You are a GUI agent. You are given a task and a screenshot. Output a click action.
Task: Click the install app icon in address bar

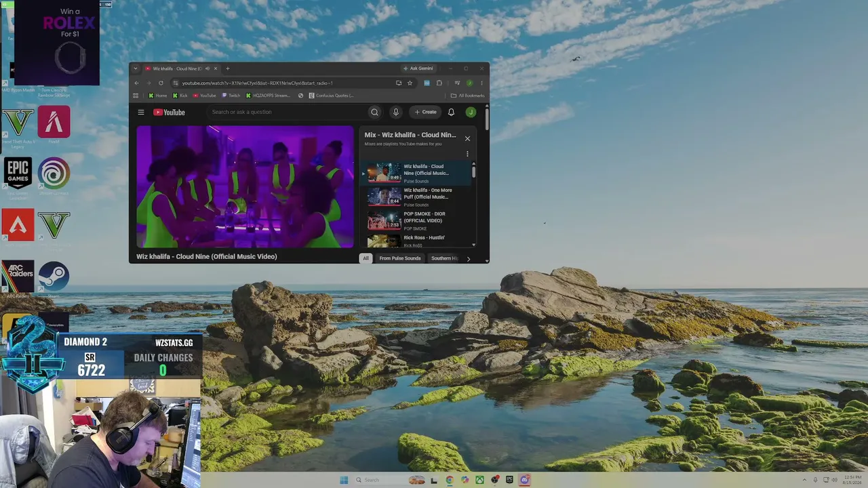[x=399, y=83]
